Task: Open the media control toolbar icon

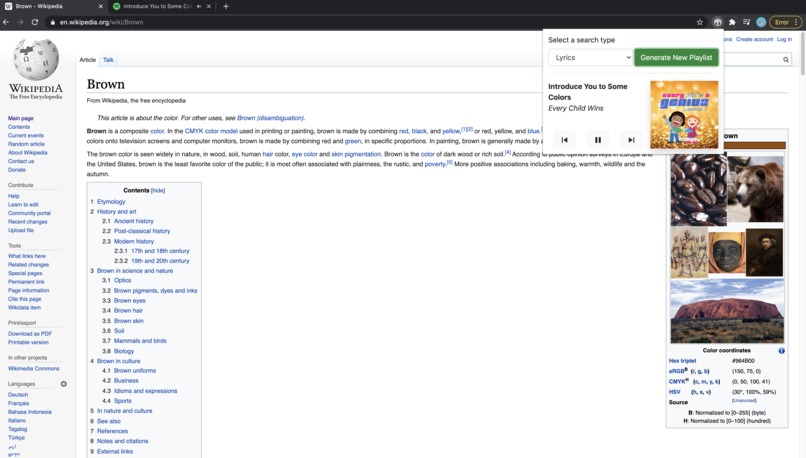Action: tap(746, 22)
